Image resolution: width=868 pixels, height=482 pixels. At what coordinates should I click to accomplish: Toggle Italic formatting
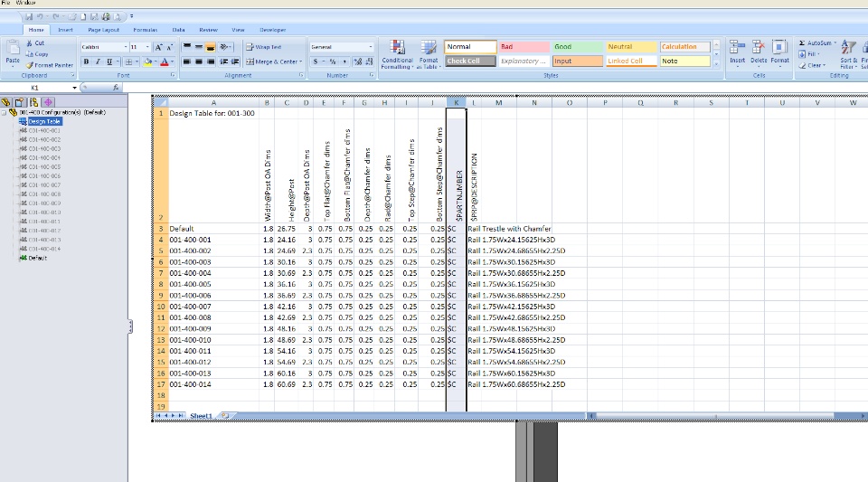point(98,62)
